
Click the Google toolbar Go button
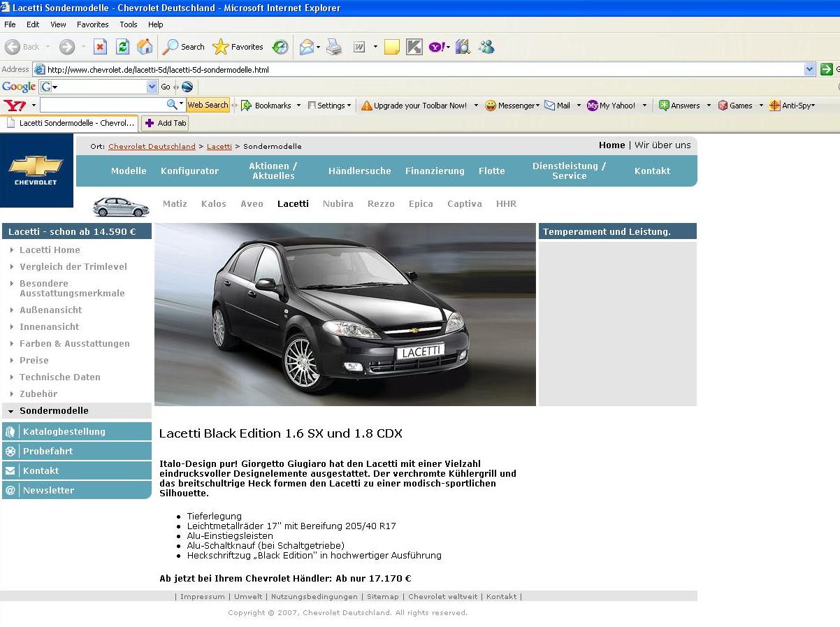[166, 87]
